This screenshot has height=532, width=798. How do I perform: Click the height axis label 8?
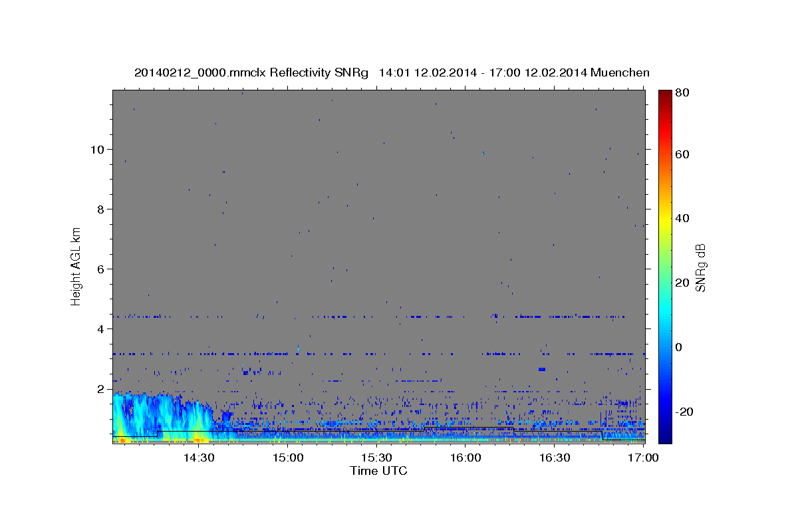click(100, 209)
